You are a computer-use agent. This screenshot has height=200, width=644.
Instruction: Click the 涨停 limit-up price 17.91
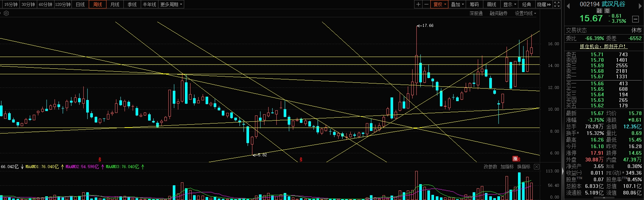point(597,153)
